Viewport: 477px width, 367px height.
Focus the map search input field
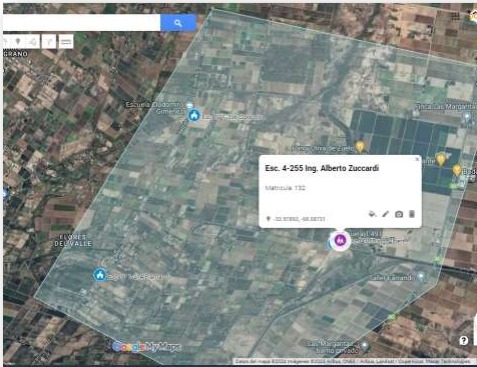coord(81,23)
